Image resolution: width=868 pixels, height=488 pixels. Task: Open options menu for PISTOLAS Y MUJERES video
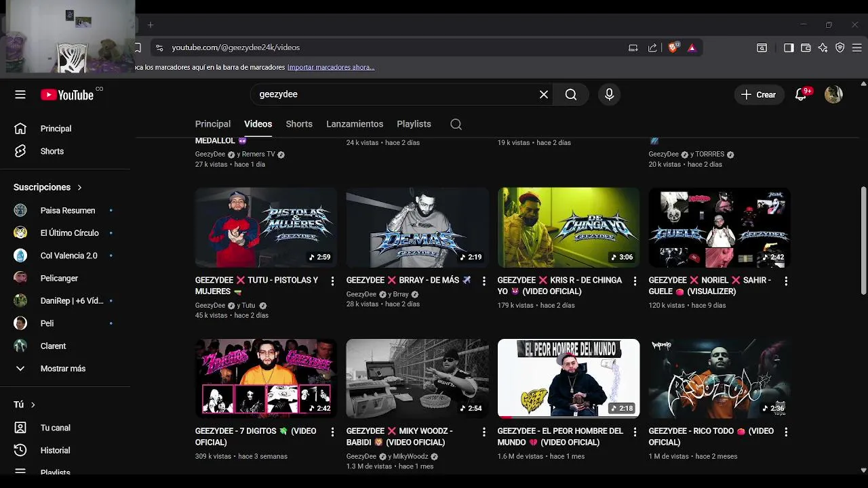tap(332, 281)
